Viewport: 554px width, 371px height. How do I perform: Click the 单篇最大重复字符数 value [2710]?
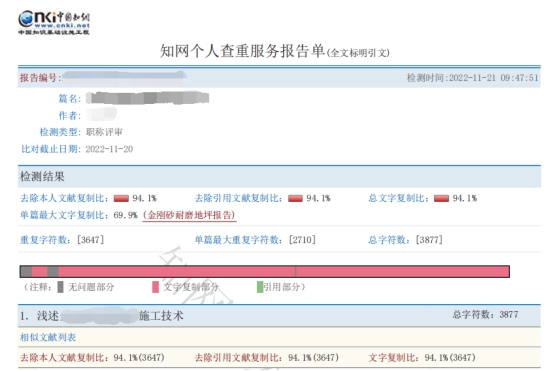pyautogui.click(x=302, y=240)
